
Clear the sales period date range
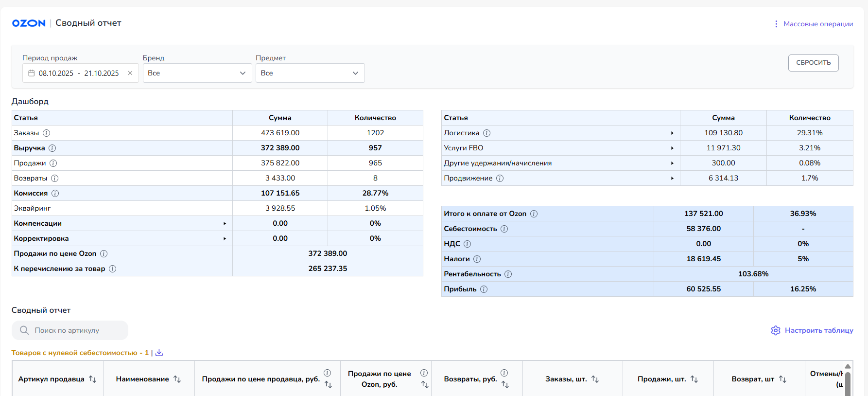(130, 73)
